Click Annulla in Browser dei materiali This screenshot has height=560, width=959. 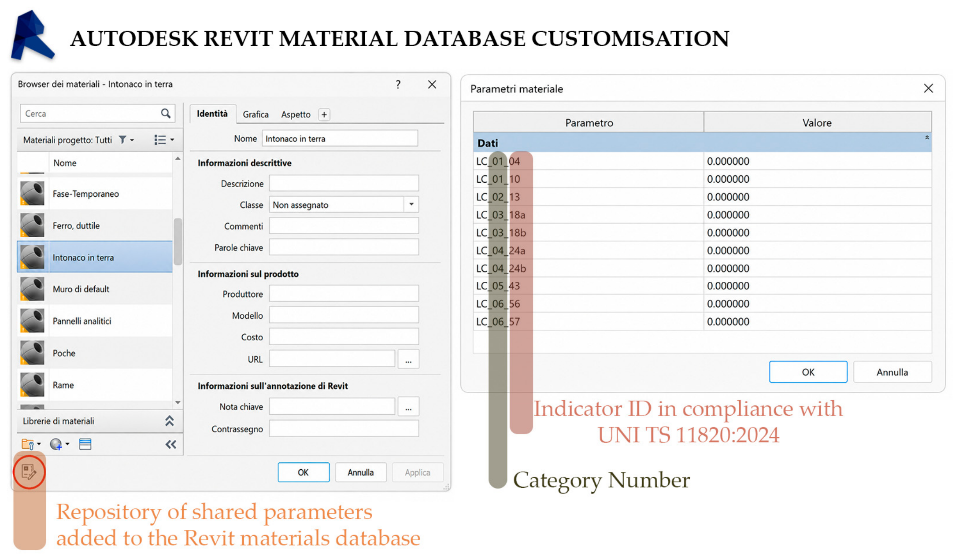click(x=361, y=472)
